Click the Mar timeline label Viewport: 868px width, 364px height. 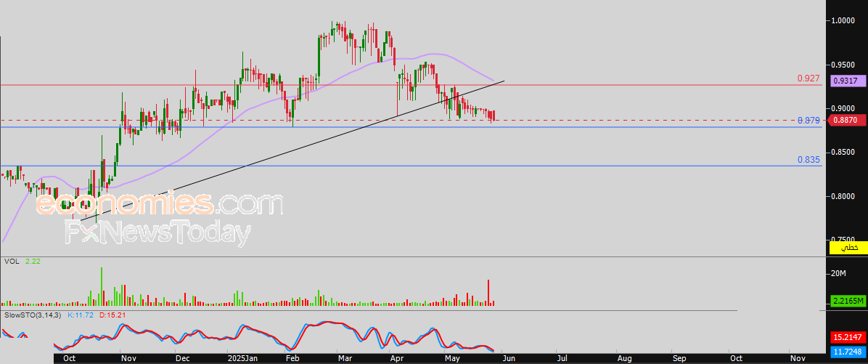tap(345, 358)
